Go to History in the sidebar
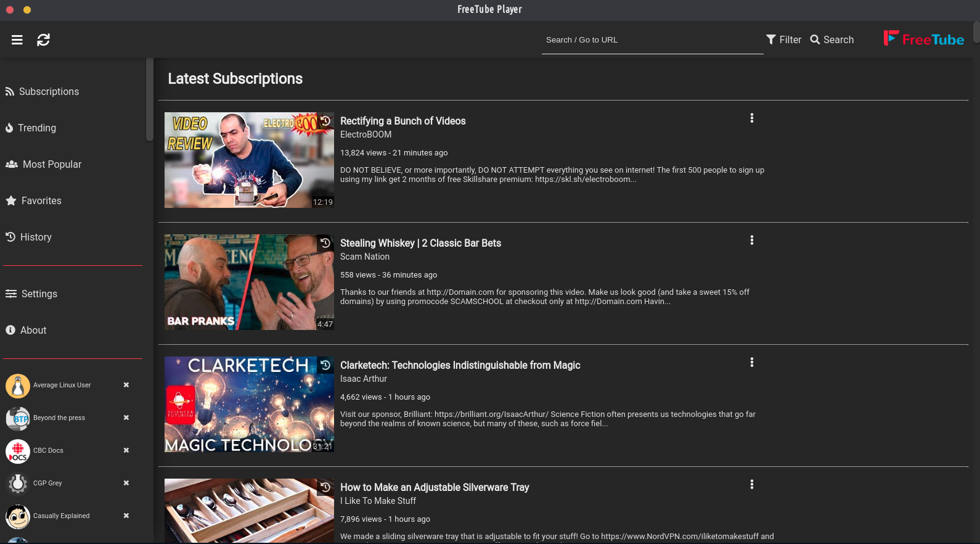The height and width of the screenshot is (544, 980). pyautogui.click(x=35, y=237)
